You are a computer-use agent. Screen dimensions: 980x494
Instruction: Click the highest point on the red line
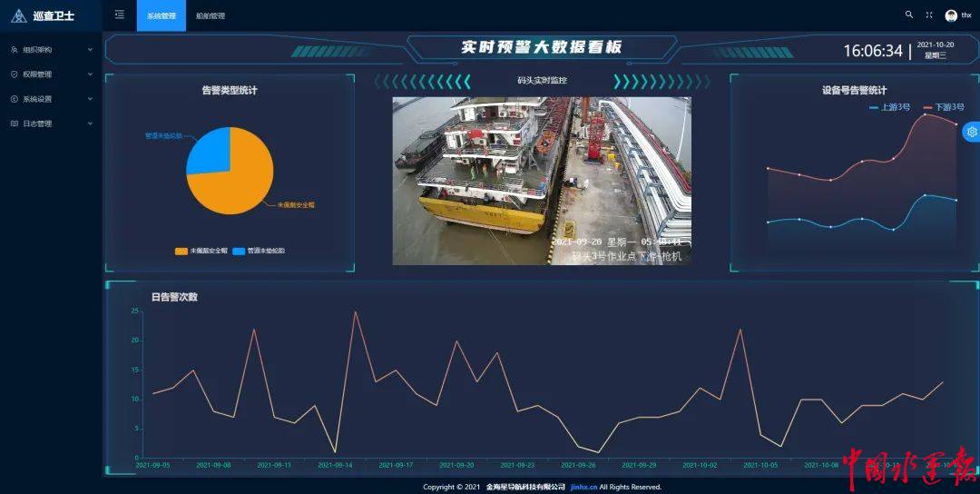click(925, 114)
